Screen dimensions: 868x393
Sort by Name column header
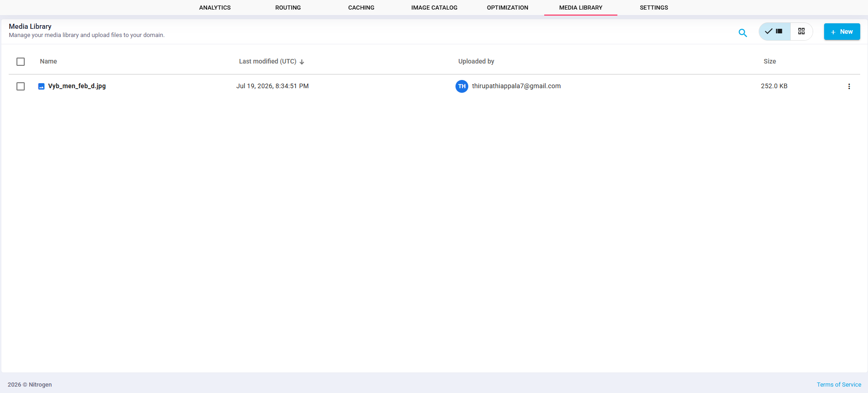pyautogui.click(x=48, y=61)
